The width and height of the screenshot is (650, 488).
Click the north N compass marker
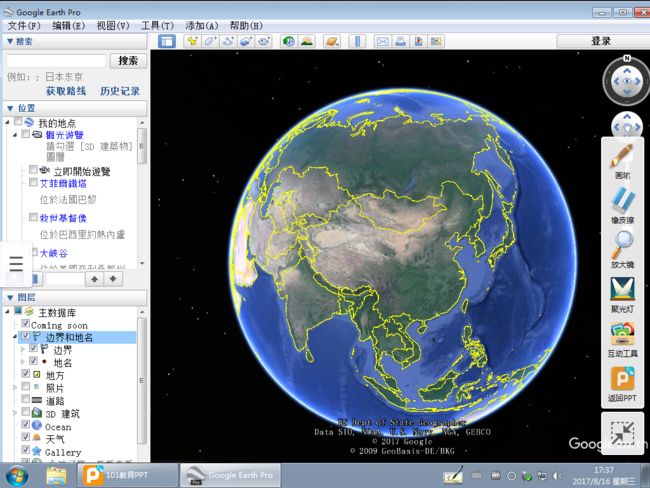point(627,58)
